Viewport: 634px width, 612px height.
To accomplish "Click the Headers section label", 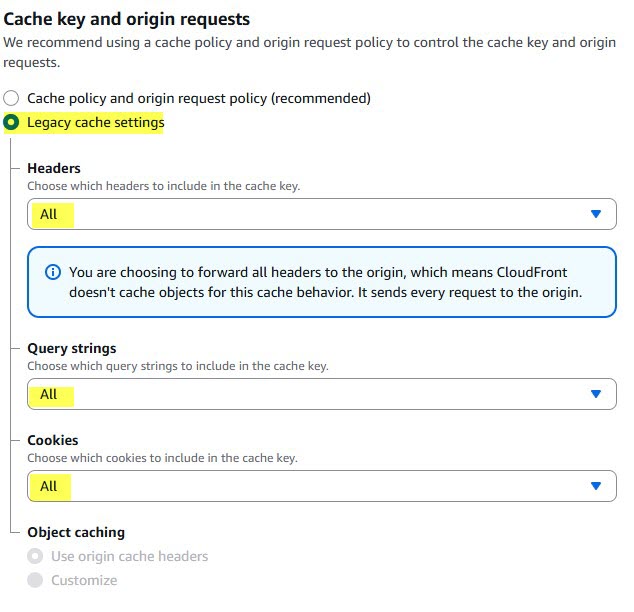I will coord(54,168).
